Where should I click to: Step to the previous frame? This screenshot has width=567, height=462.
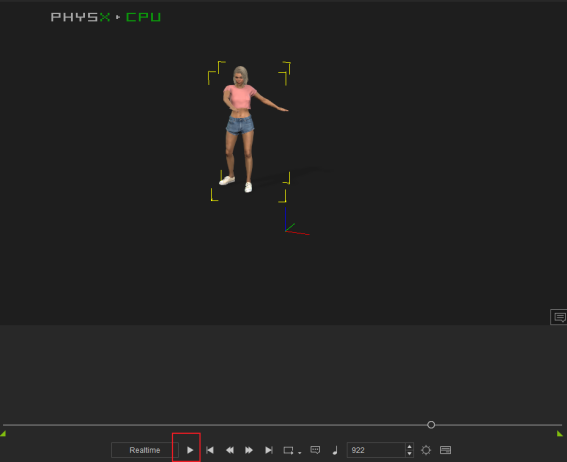pos(230,450)
